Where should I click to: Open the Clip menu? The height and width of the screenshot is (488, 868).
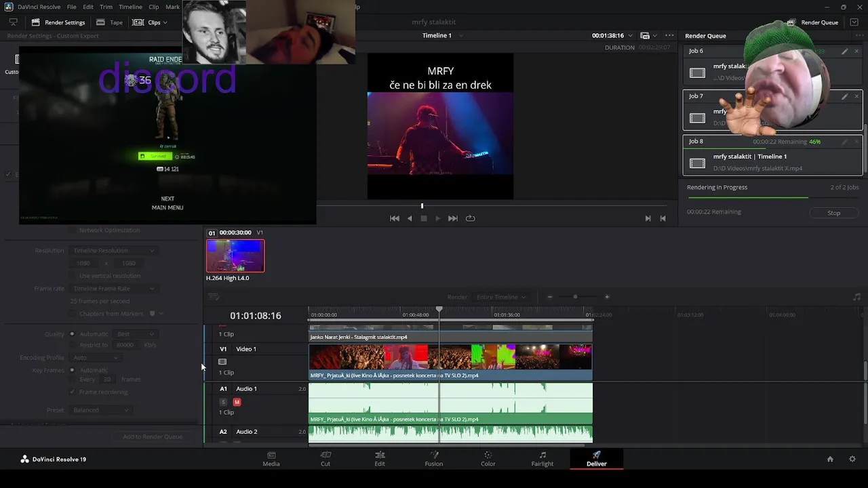[154, 7]
